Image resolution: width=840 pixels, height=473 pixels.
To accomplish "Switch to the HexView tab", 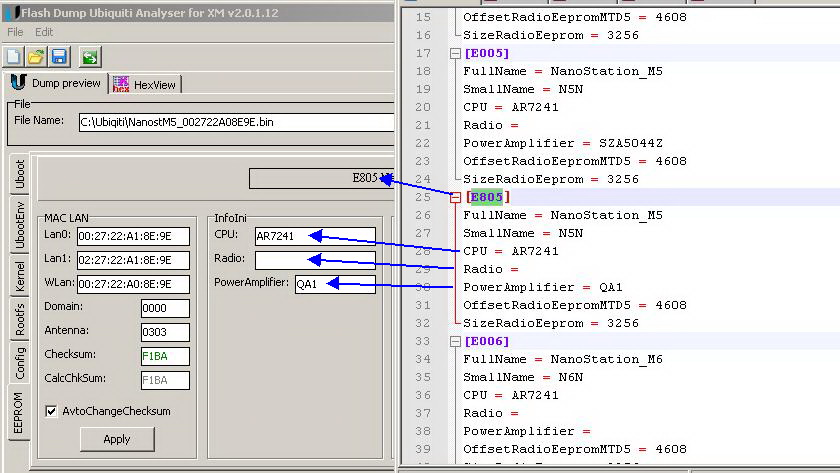I will [145, 84].
